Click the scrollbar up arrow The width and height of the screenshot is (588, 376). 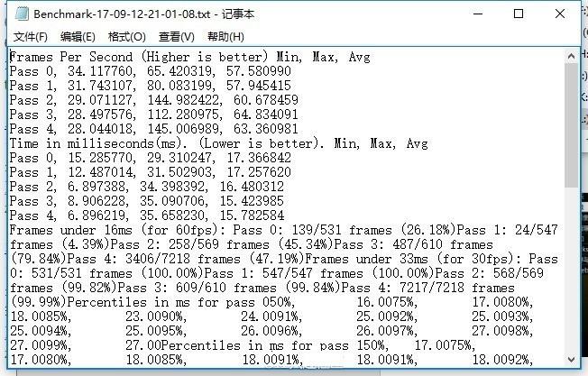[571, 57]
